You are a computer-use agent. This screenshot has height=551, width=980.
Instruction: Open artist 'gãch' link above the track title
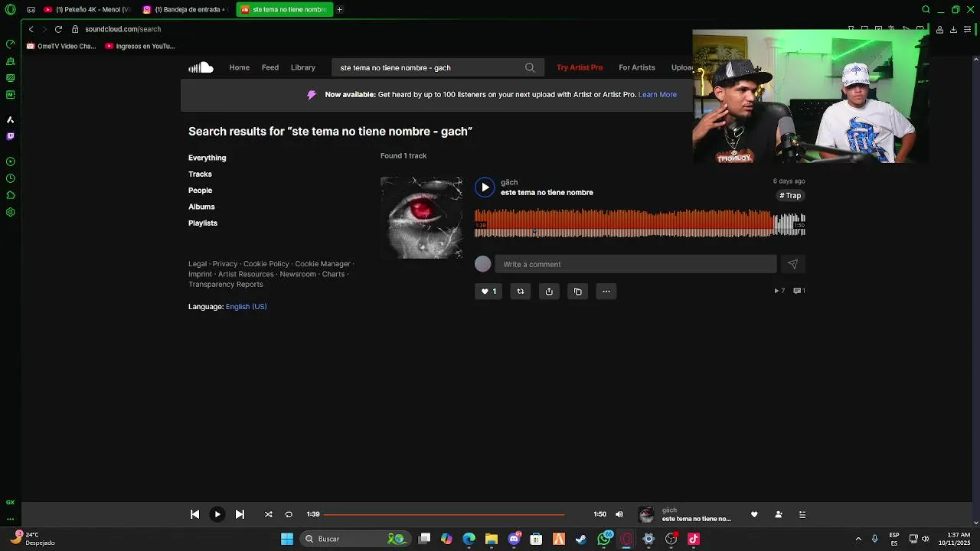click(x=509, y=182)
